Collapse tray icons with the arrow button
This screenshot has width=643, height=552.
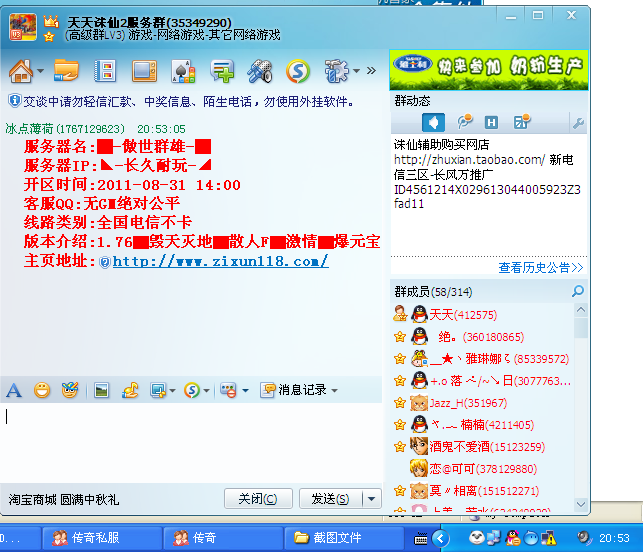tap(440, 538)
